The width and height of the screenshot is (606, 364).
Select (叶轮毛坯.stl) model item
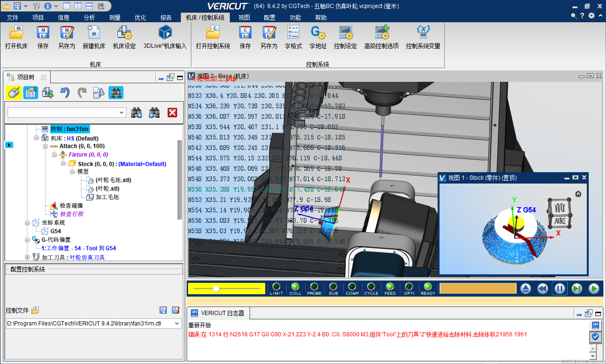click(113, 180)
